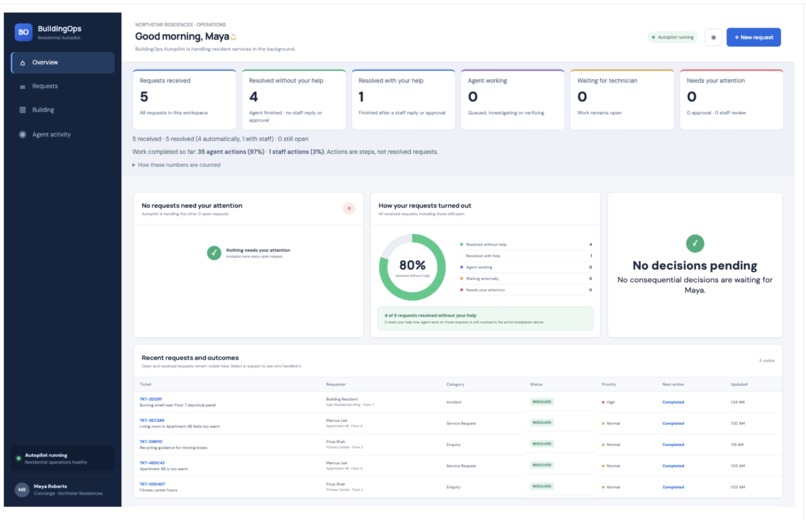
Task: Click the red 0 count badge
Action: (349, 208)
